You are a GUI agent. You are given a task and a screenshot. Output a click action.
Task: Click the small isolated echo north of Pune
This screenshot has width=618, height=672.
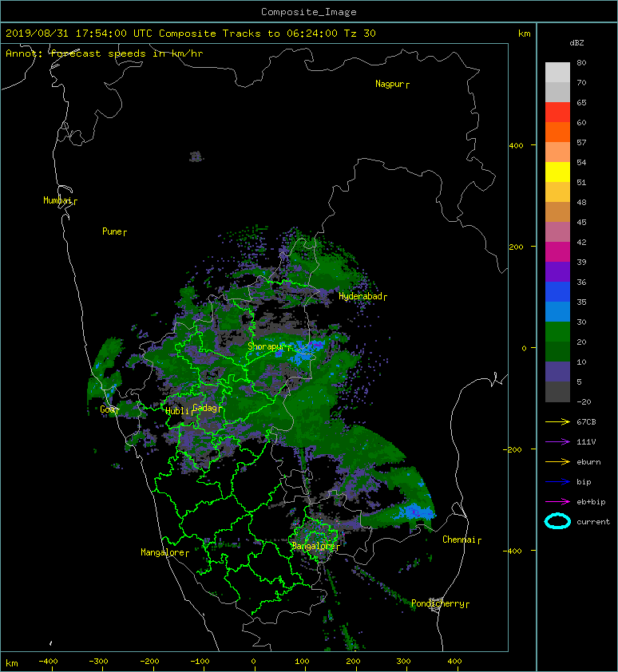click(x=196, y=156)
